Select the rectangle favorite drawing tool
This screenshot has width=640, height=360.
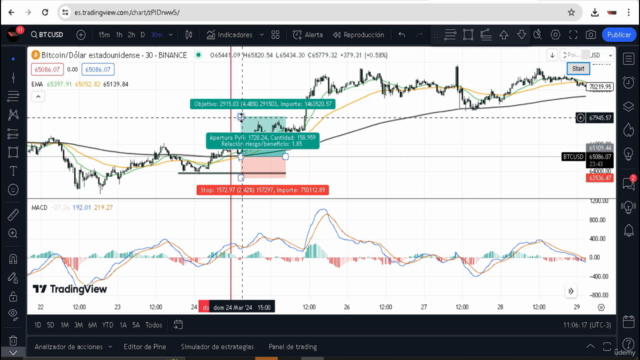[x=468, y=35]
